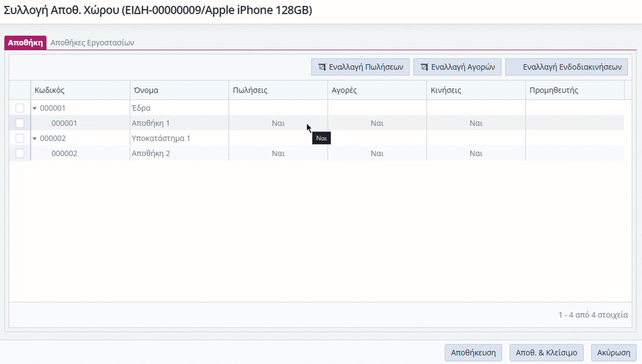This screenshot has height=364, width=642.
Task: Click the Αποθήκευση button
Action: tap(473, 353)
